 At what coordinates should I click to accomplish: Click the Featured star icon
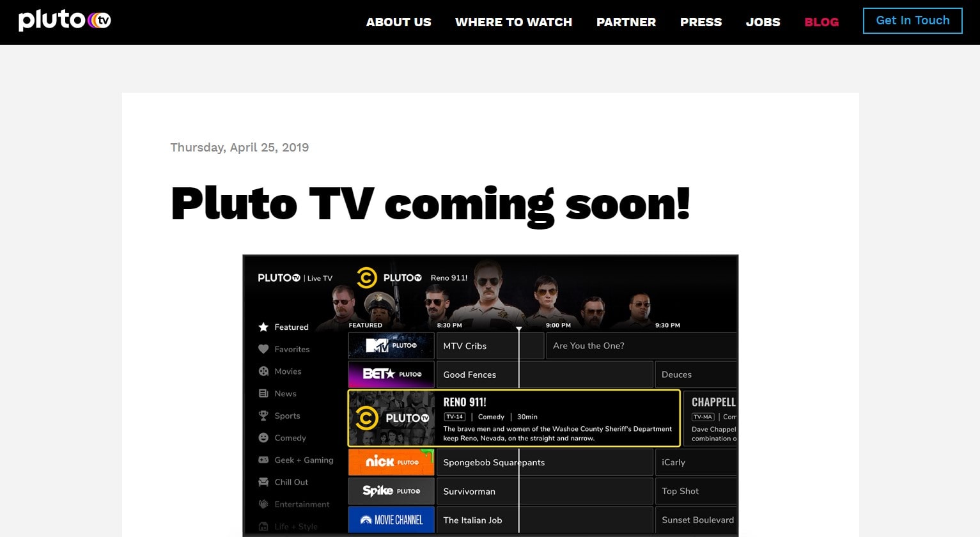click(263, 327)
